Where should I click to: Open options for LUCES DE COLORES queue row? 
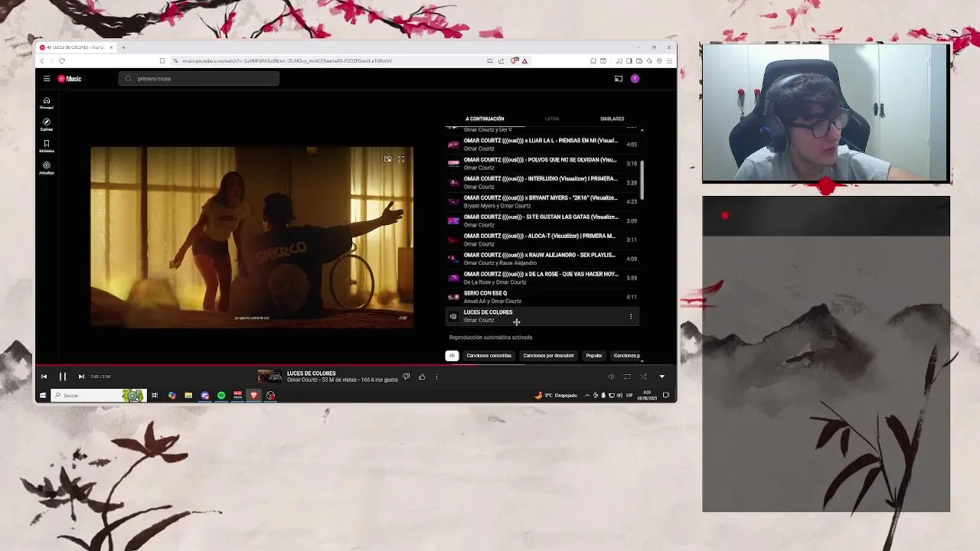[631, 316]
